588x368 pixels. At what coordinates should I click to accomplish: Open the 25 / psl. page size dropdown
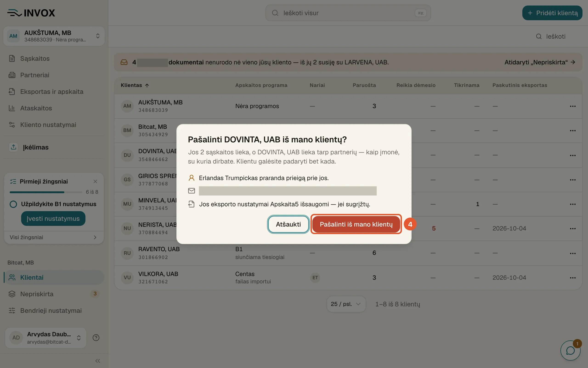point(346,304)
